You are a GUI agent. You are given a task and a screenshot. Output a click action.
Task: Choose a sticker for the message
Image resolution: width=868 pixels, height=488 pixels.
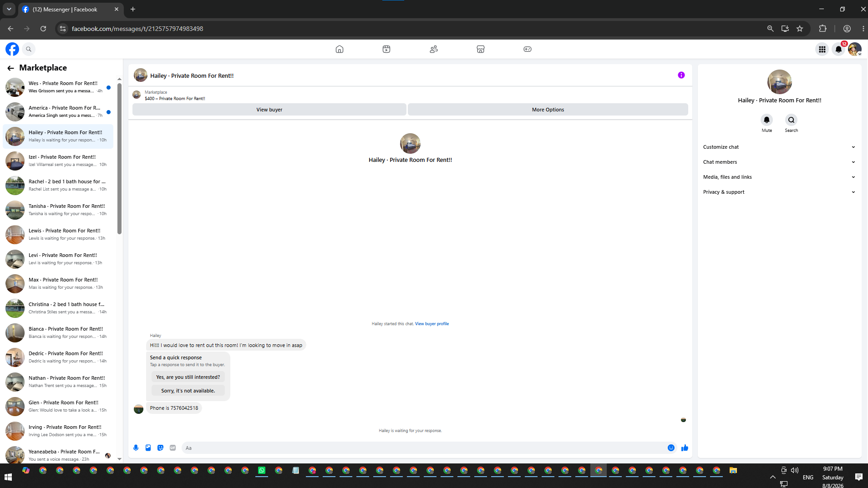point(161,448)
